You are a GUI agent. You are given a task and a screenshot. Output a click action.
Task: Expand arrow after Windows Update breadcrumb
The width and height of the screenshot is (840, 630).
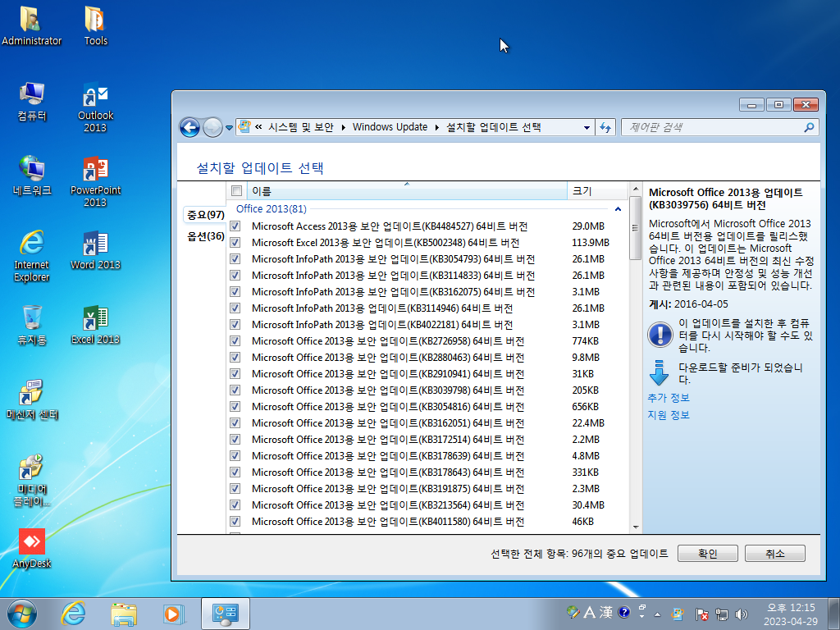(x=437, y=127)
